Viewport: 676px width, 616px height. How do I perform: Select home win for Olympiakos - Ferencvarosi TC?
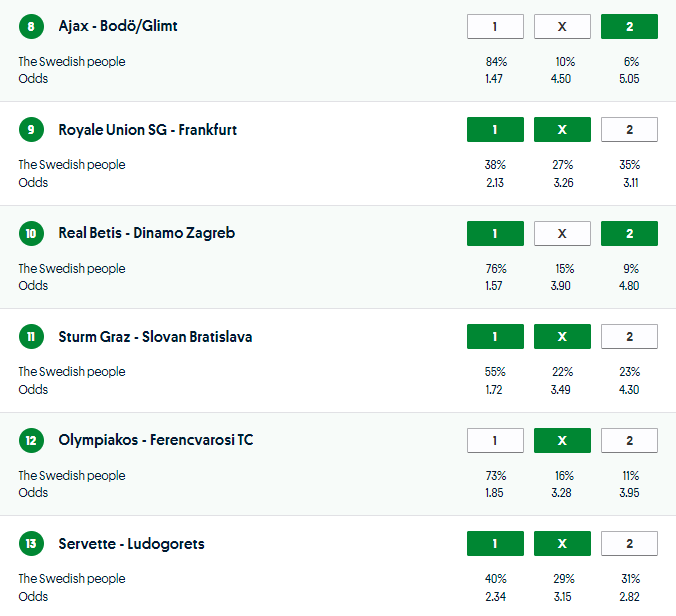[x=495, y=440]
